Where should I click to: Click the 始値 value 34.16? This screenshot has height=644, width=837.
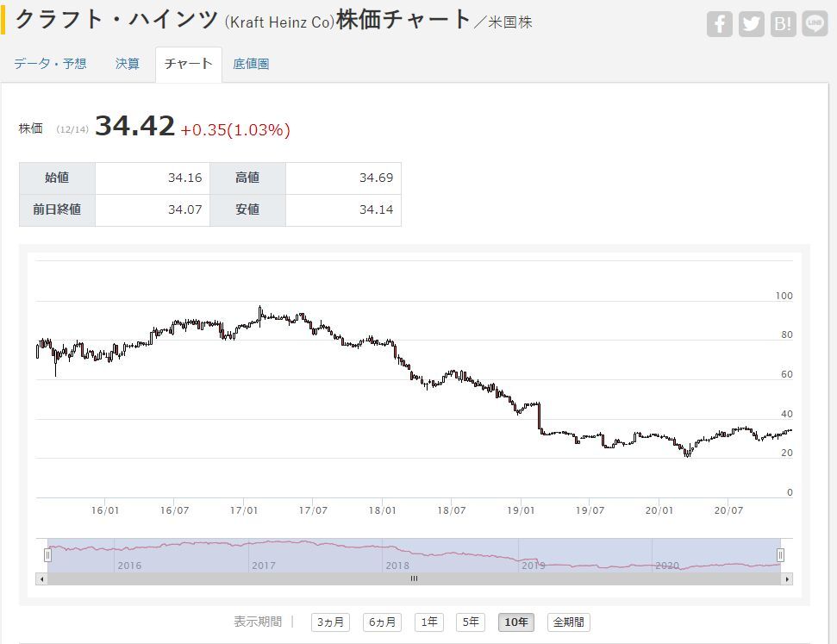(x=184, y=178)
